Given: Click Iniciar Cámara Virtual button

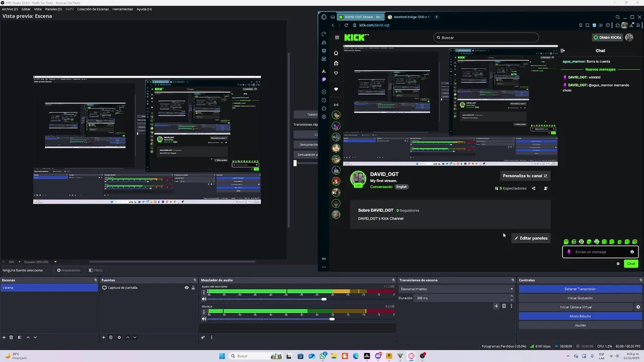Looking at the screenshot, I should (x=576, y=307).
